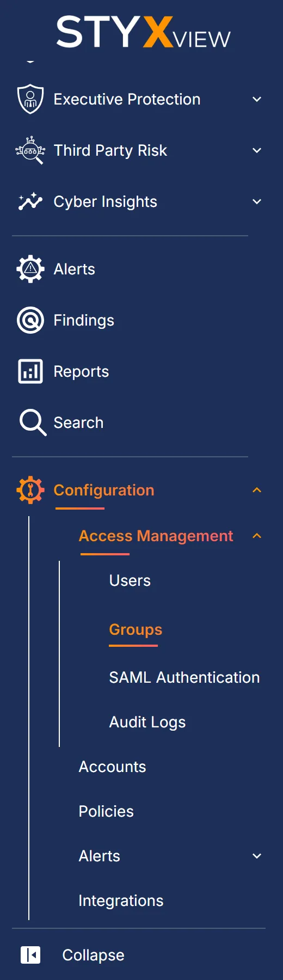Screen dimensions: 283x980
Task: Open the Third Party Risk menu
Action: coord(110,150)
